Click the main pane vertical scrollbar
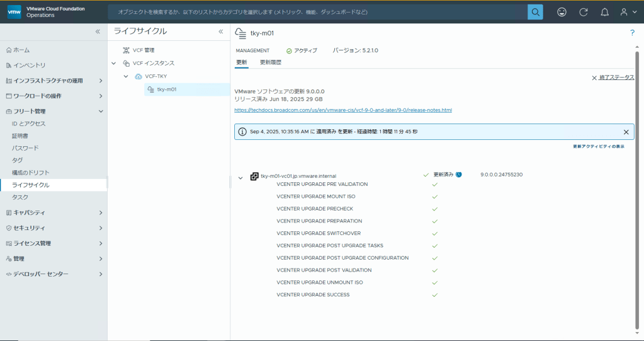This screenshot has width=644, height=341. [x=637, y=189]
